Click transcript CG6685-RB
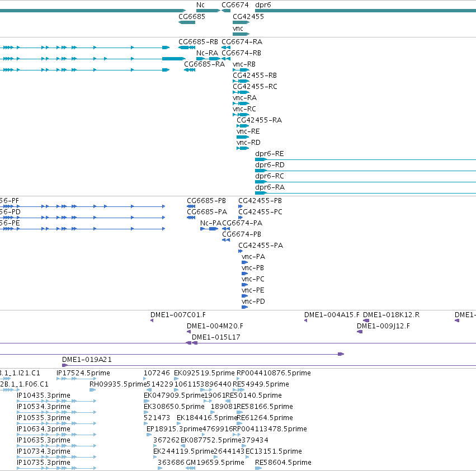Screen dimensions: 476x471 click(x=198, y=41)
